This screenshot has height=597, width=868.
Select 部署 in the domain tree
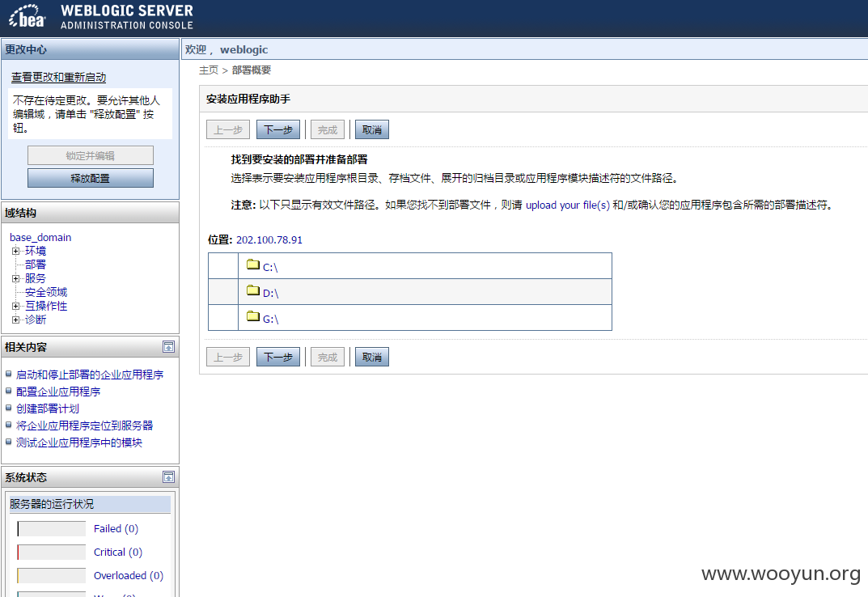click(36, 265)
